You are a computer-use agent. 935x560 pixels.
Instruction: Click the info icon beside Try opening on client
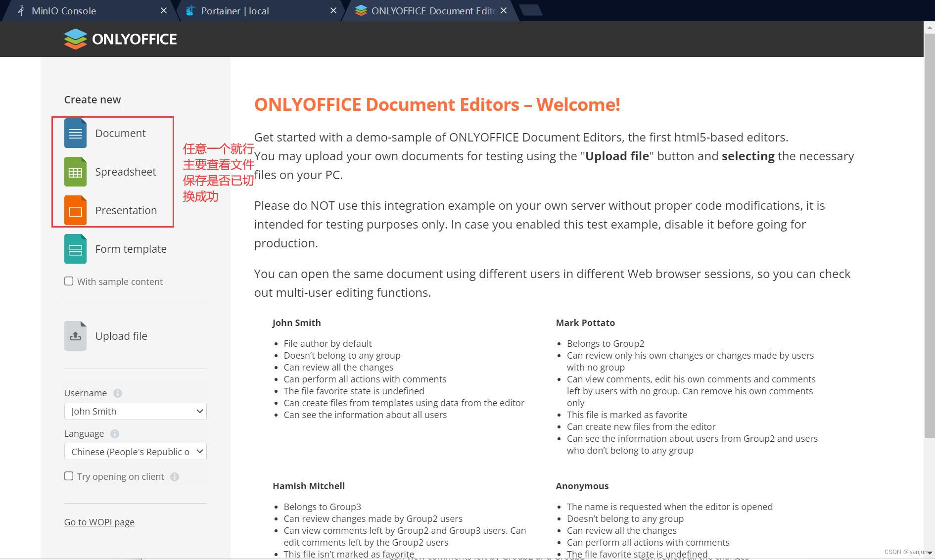(x=174, y=477)
